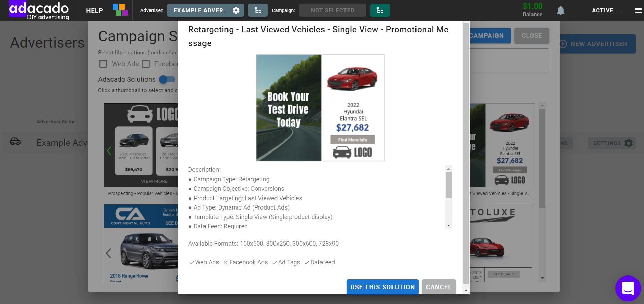This screenshot has height=304, width=644.
Task: Click Use This Solution button
Action: 383,287
